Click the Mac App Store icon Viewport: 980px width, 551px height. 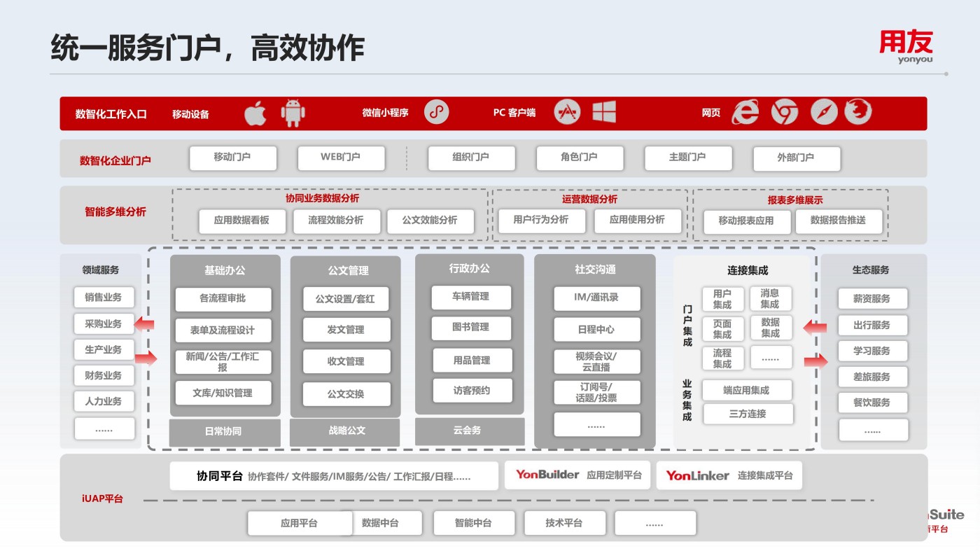click(567, 112)
